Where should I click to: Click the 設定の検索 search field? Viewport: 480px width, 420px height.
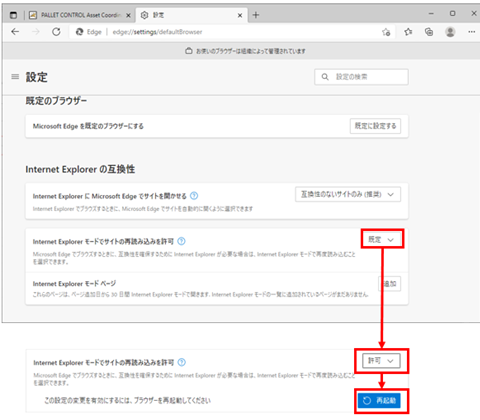pos(361,77)
